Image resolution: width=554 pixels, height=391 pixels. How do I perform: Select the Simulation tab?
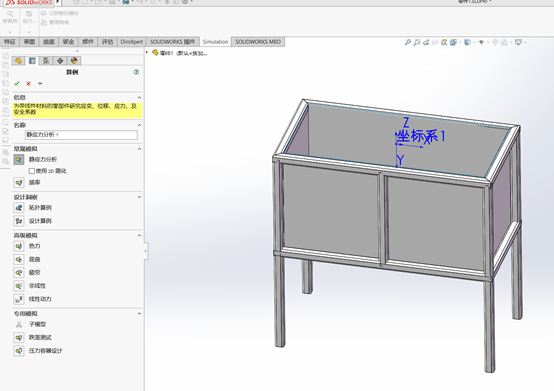tap(215, 42)
